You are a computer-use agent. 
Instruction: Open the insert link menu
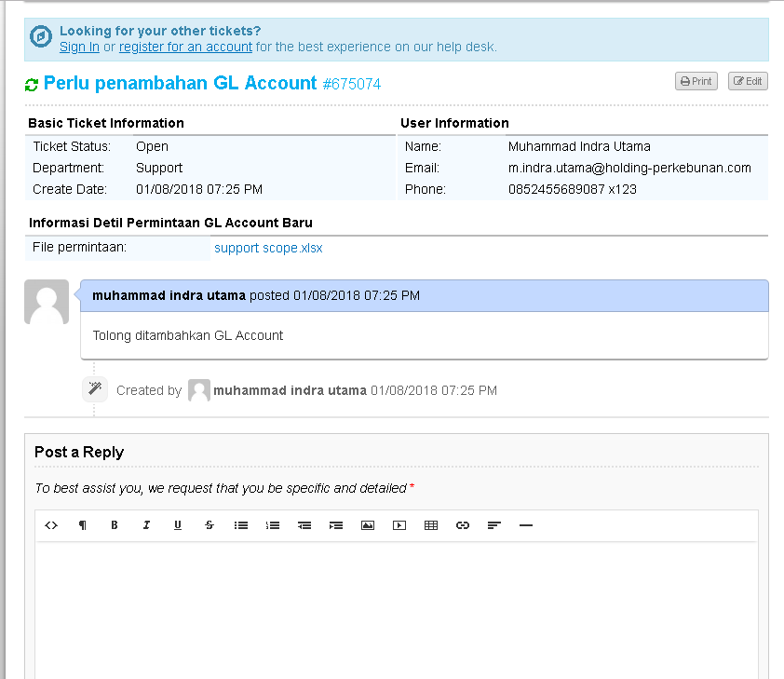coord(463,525)
